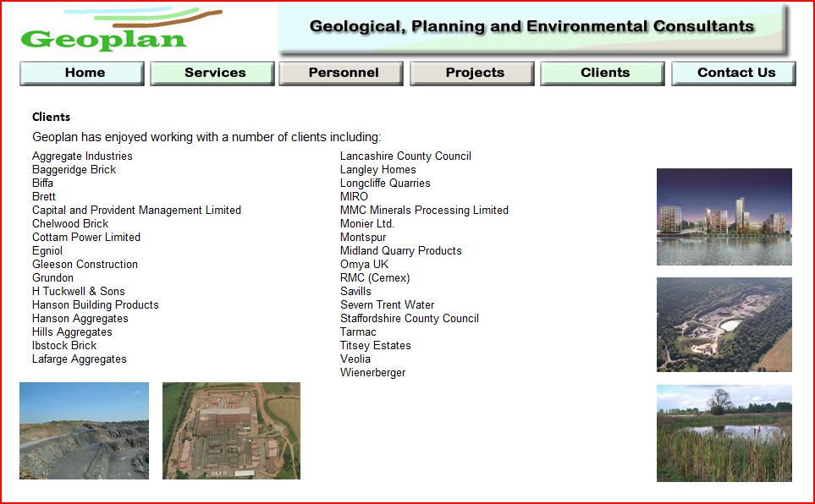Select Staffordshire County Council
Image resolution: width=815 pixels, height=504 pixels.
[x=410, y=319]
